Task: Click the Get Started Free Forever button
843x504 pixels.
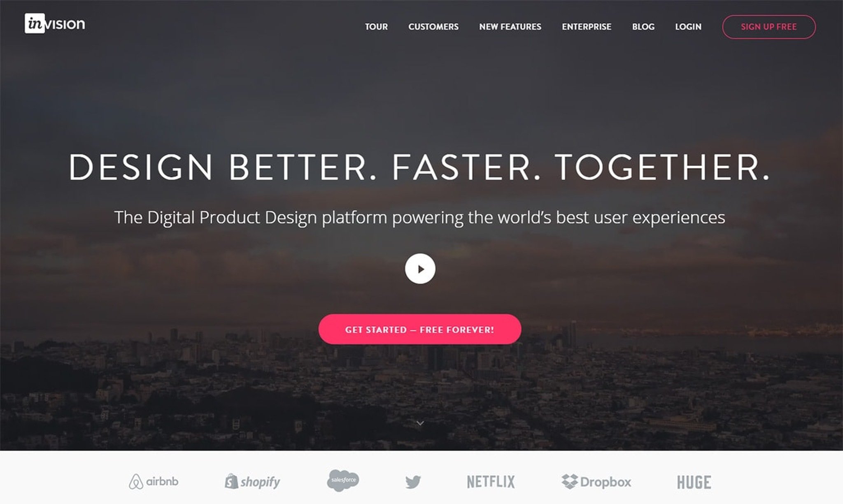Action: (420, 329)
